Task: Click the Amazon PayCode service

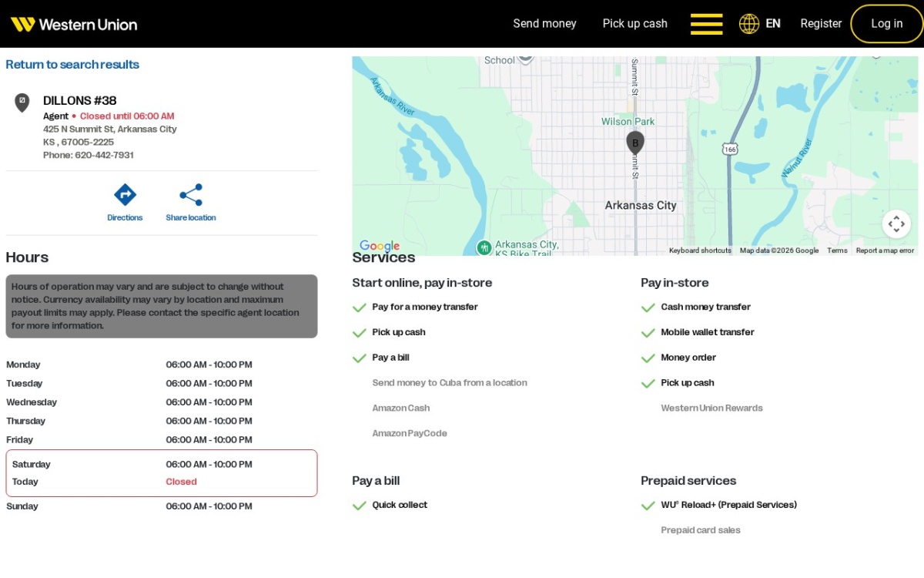Action: coord(410,434)
